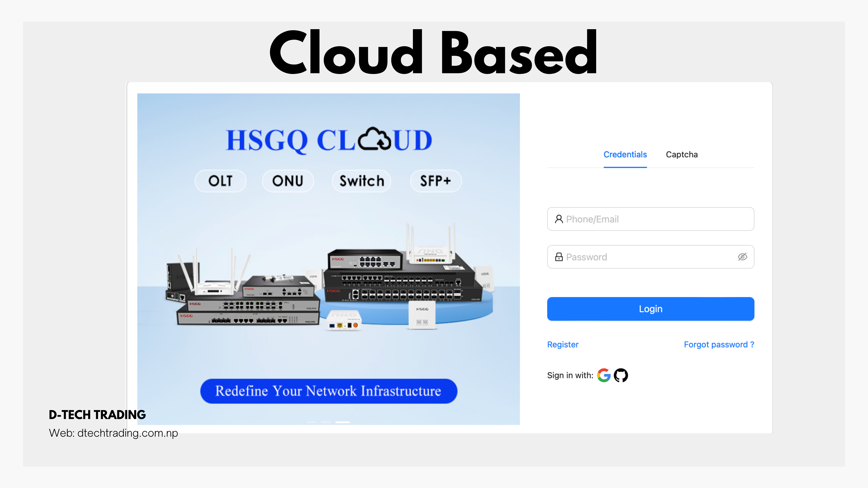Viewport: 868px width, 488px height.
Task: Click the ONU pill on banner
Action: pos(288,181)
